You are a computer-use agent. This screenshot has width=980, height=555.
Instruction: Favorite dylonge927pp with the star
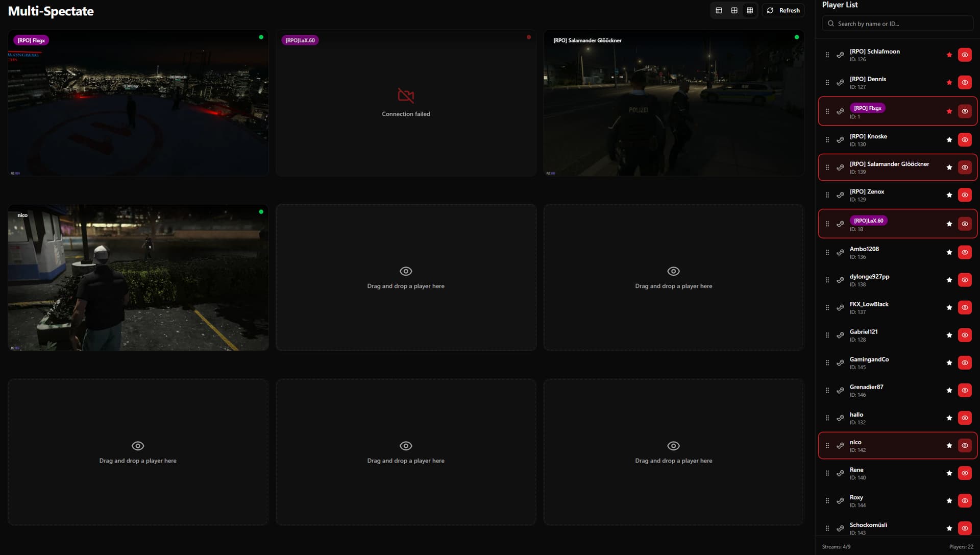949,280
